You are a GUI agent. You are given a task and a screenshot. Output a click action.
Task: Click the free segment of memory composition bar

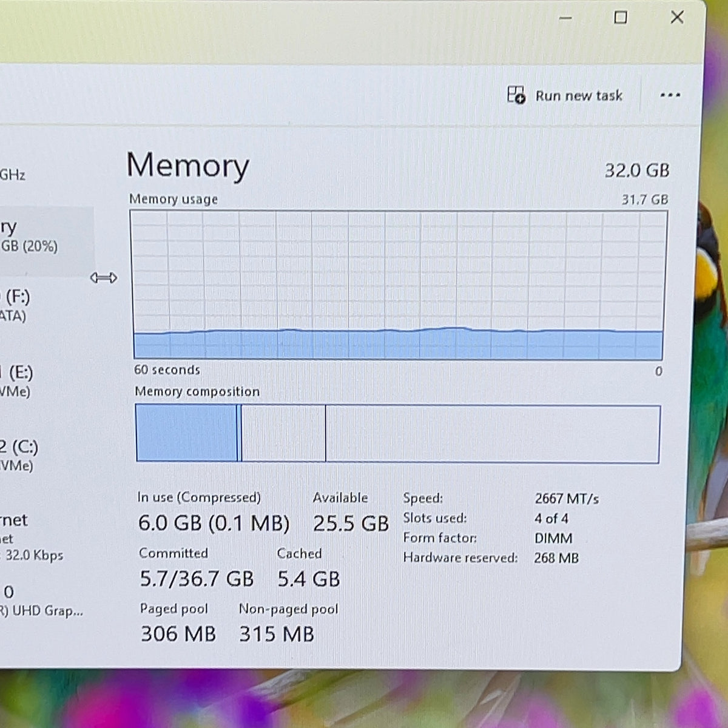click(x=493, y=433)
